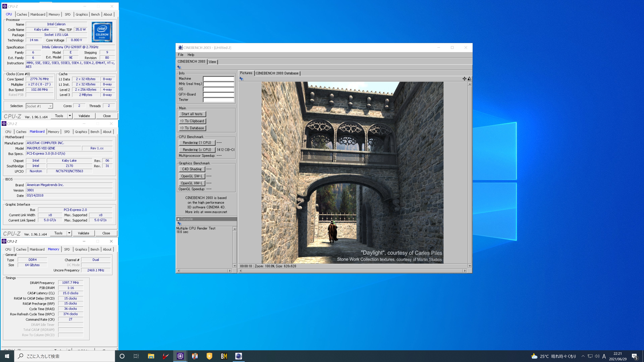Click the pin icon in Console panel

(179, 224)
